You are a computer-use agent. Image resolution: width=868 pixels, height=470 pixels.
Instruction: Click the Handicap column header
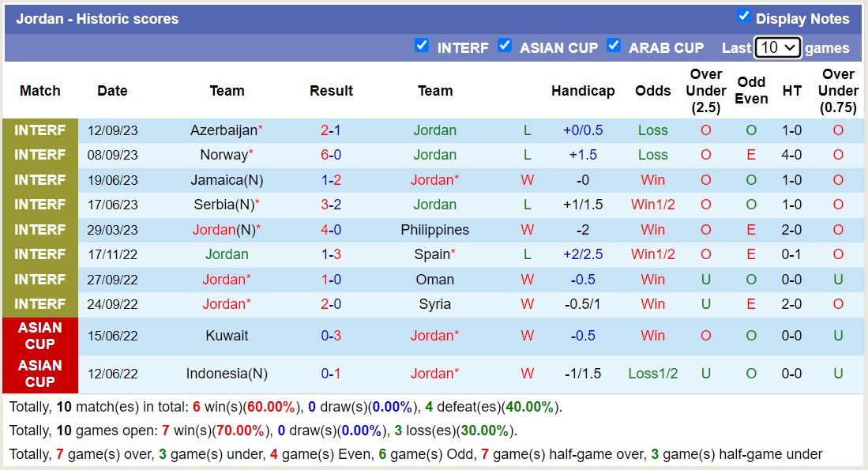click(583, 91)
